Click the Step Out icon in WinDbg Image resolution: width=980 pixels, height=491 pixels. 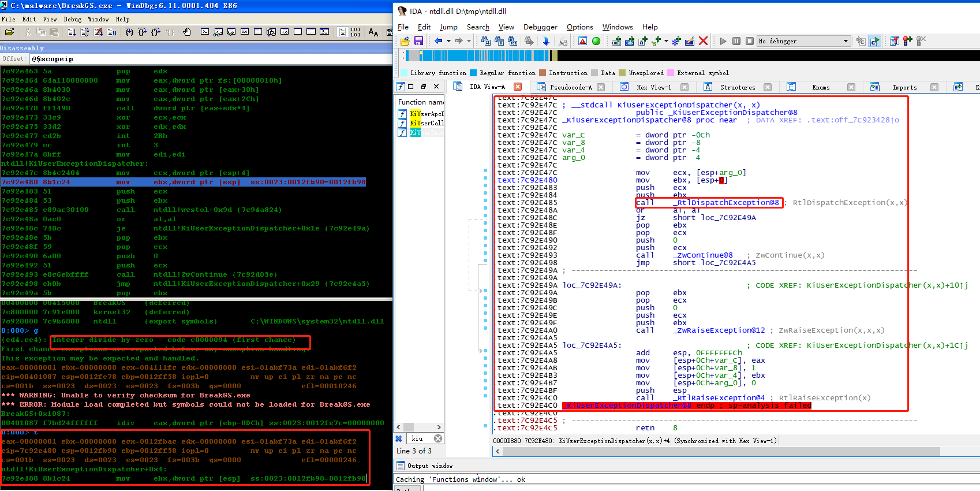click(x=155, y=32)
